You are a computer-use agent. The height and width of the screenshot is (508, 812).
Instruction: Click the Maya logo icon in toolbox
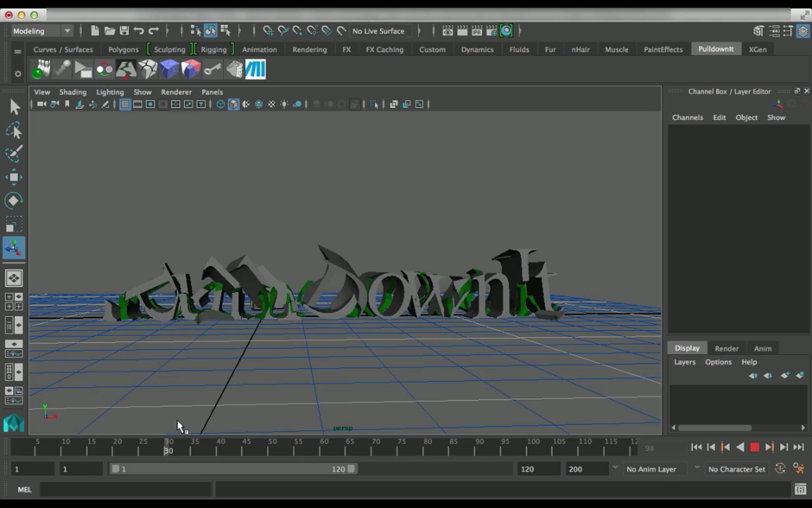(14, 423)
